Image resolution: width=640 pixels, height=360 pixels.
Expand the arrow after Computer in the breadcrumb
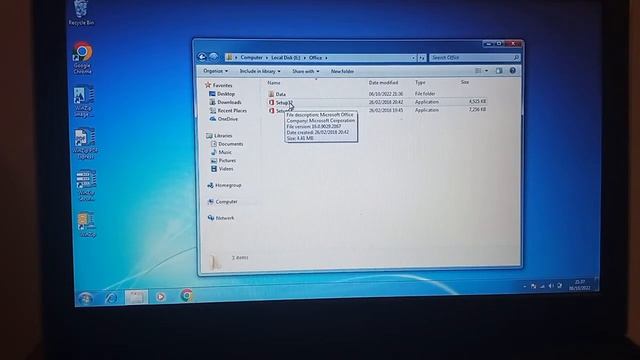267,58
